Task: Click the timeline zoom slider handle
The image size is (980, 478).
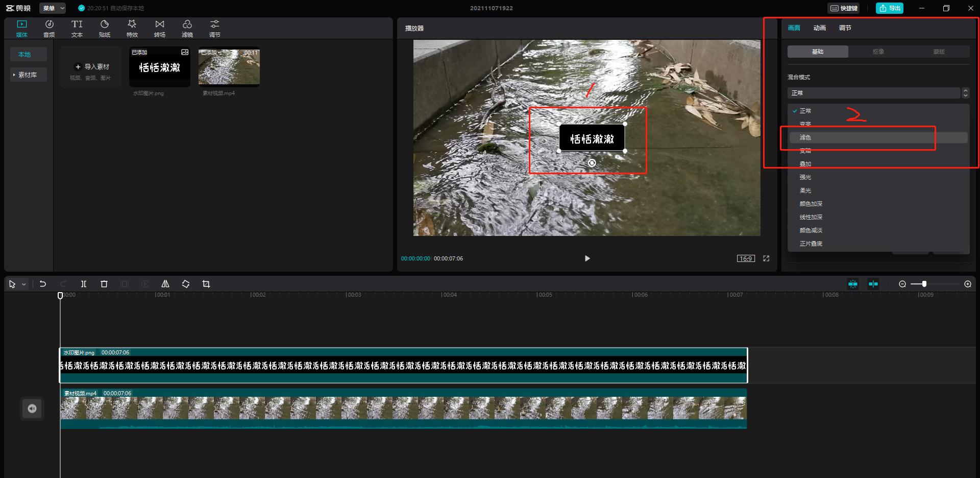Action: pyautogui.click(x=924, y=284)
